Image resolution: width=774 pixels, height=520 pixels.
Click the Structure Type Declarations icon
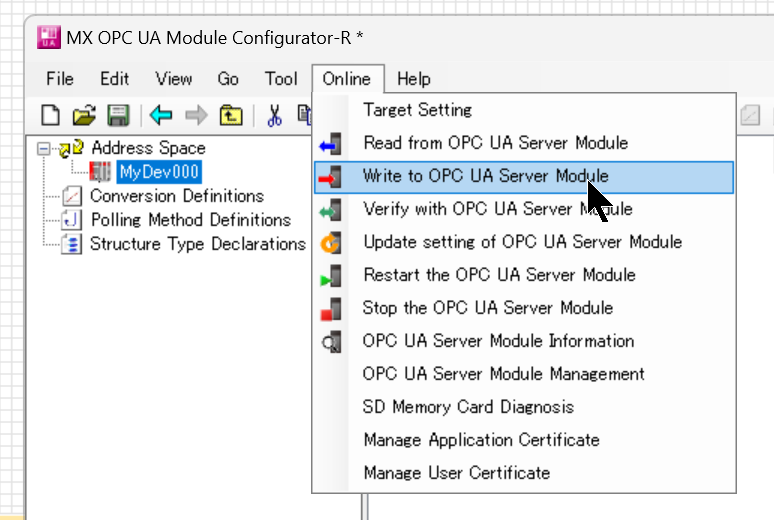[72, 244]
